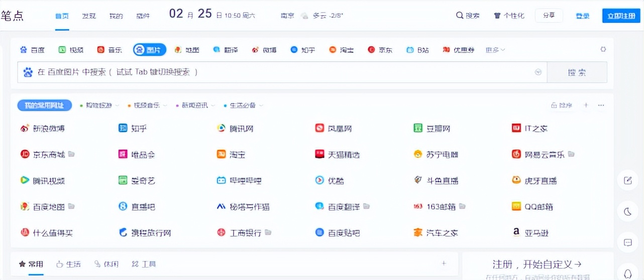Image resolution: width=644 pixels, height=280 pixels.
Task: Switch to 插件 tab
Action: click(143, 16)
